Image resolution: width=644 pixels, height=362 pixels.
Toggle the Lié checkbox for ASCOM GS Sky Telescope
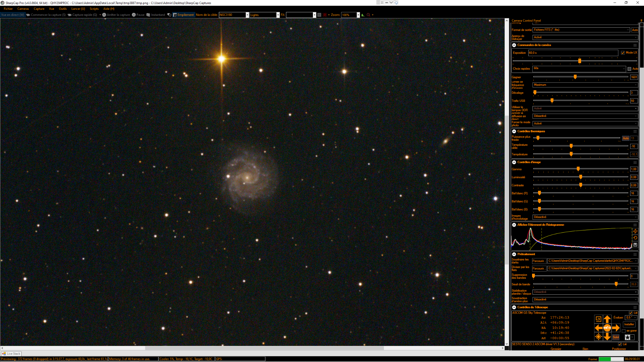[x=630, y=313]
